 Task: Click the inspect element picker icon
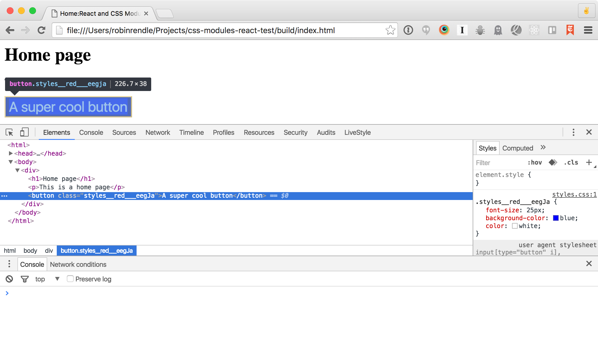point(9,132)
